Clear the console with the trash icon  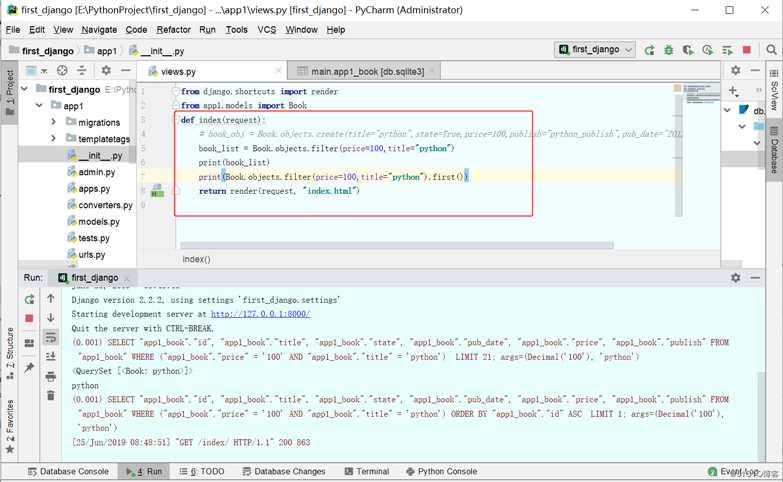point(51,396)
